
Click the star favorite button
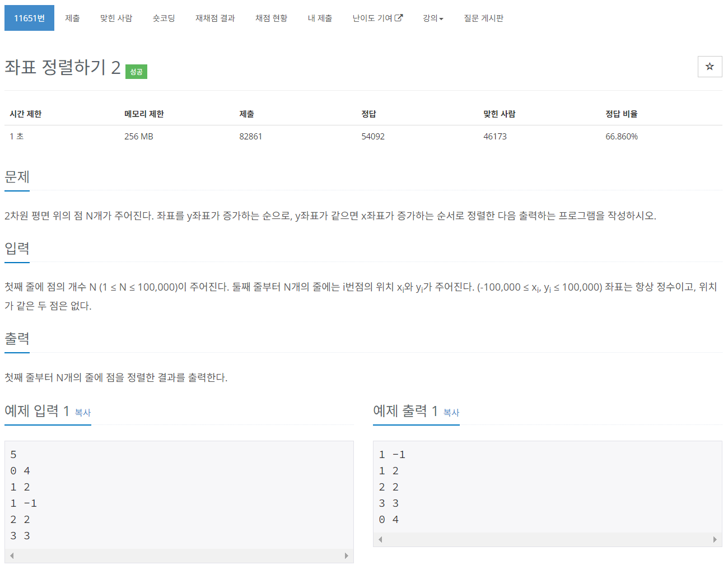point(710,67)
